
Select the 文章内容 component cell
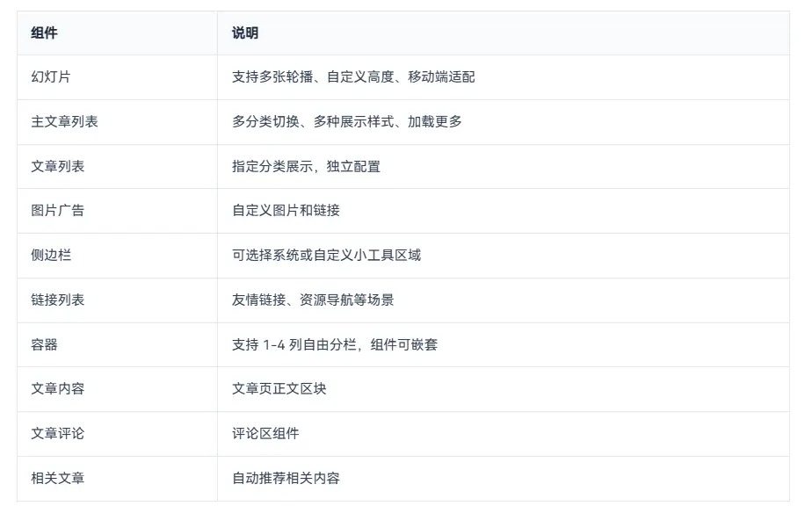click(x=58, y=388)
